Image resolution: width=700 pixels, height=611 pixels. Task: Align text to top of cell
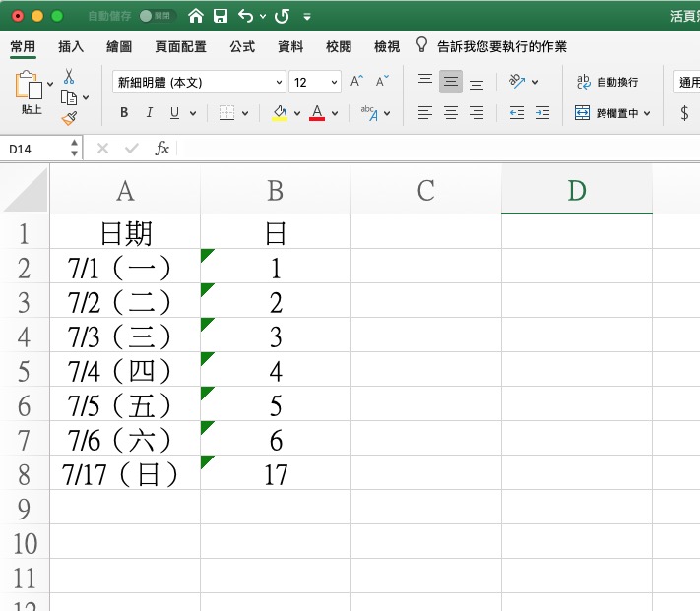click(425, 79)
